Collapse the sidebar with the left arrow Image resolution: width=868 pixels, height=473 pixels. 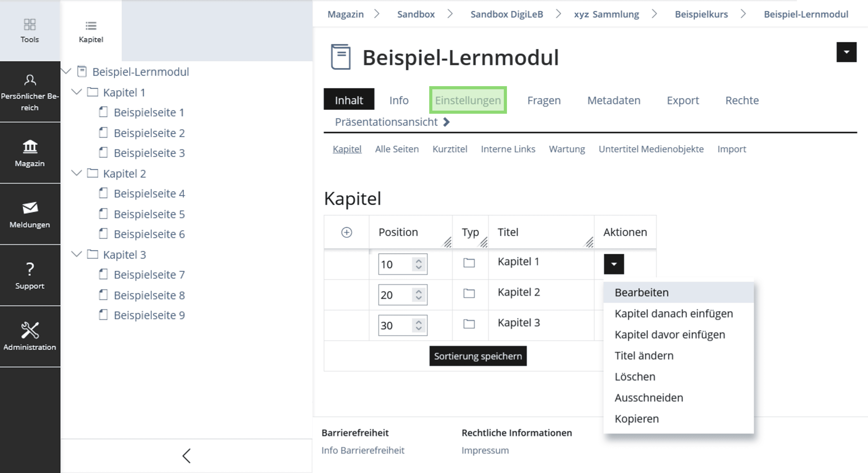pos(187,456)
